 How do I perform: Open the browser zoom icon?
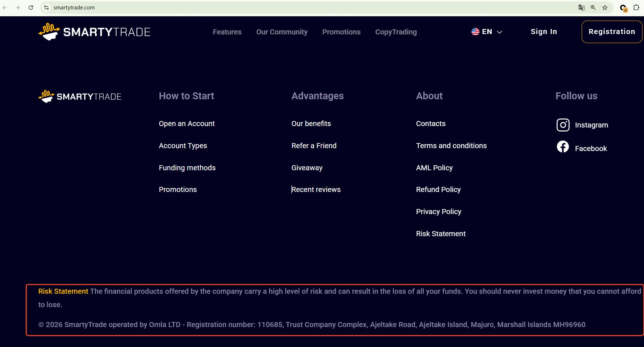593,8
